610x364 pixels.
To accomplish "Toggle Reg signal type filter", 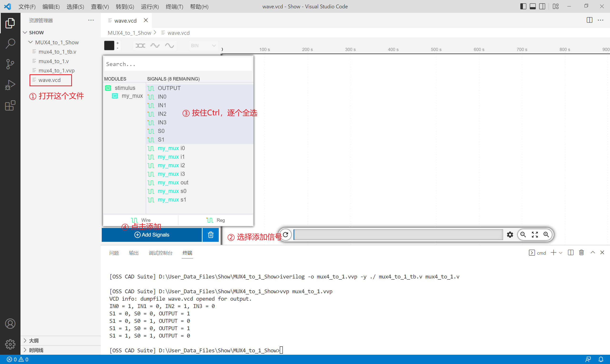I will coord(216,220).
